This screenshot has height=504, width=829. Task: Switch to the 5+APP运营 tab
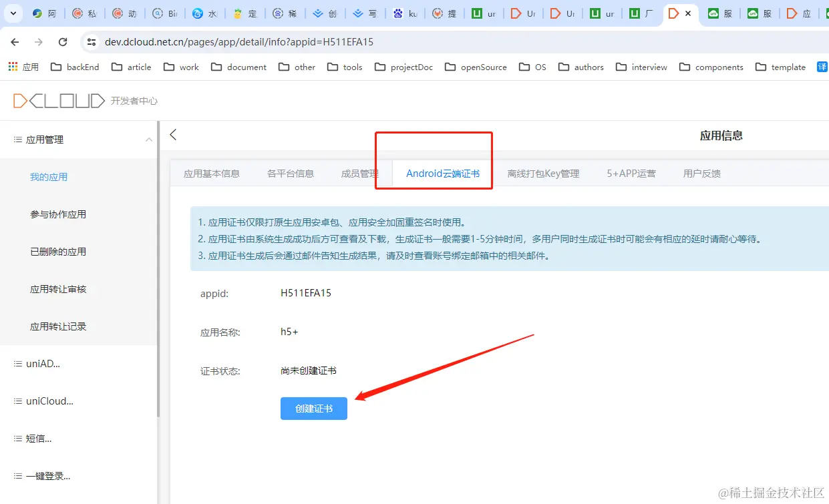(x=631, y=174)
